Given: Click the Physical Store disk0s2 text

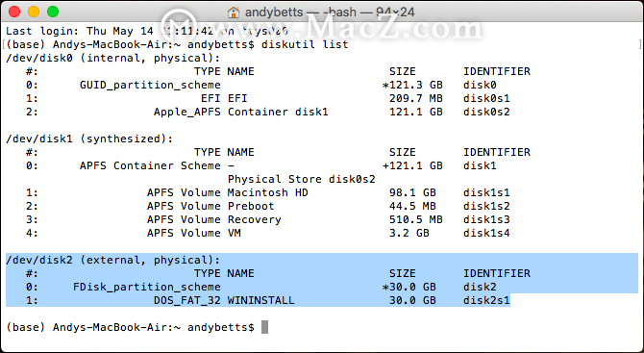Looking at the screenshot, I should click(x=302, y=179).
